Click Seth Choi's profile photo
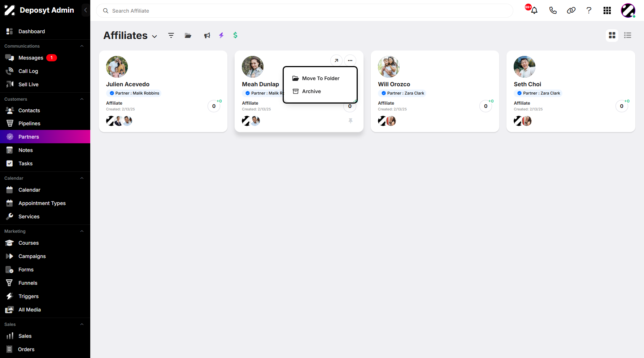The height and width of the screenshot is (358, 644). [x=525, y=67]
